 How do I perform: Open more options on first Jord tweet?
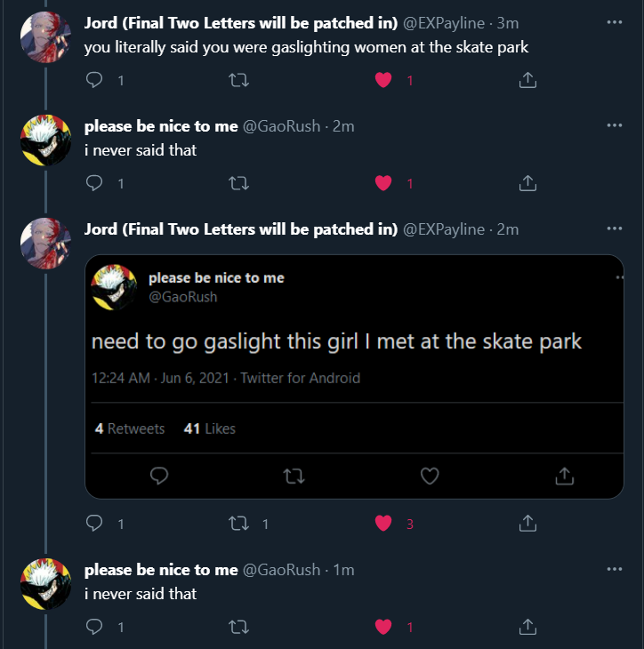614,22
